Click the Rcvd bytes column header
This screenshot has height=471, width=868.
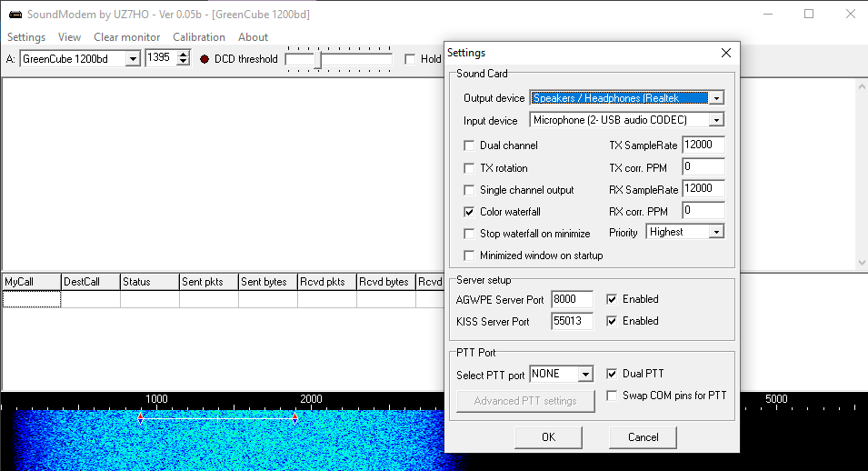coord(386,282)
